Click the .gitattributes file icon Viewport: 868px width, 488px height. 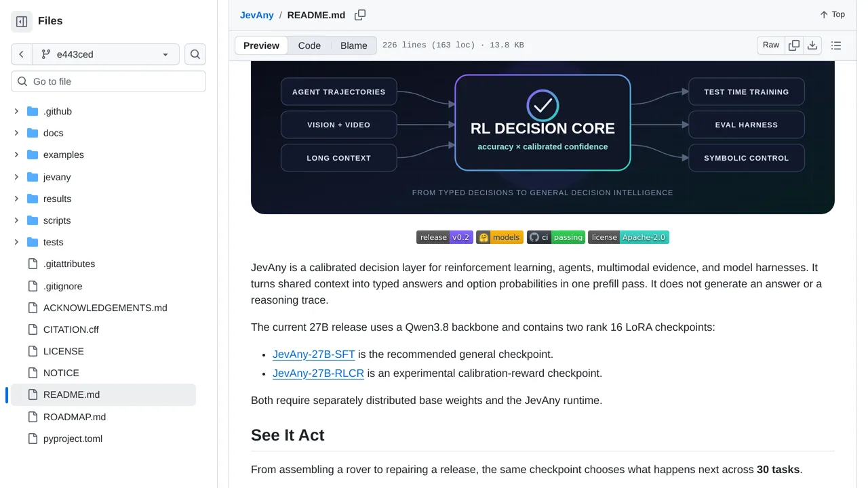33,264
